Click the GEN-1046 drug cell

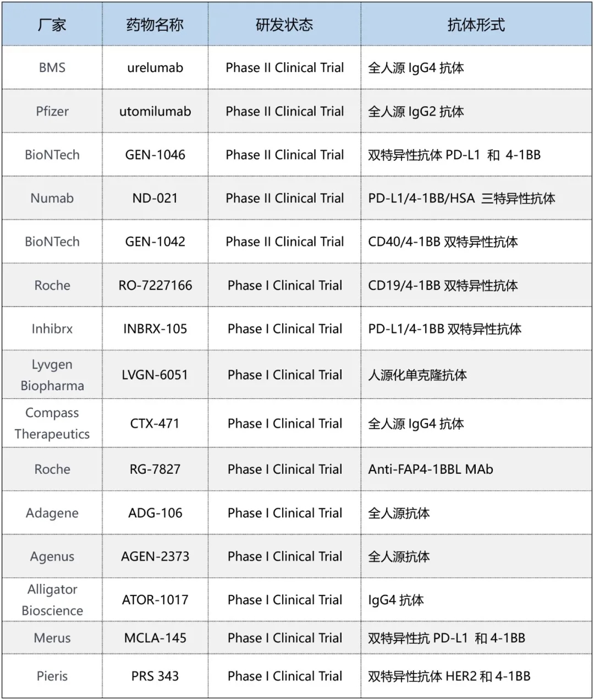point(155,155)
